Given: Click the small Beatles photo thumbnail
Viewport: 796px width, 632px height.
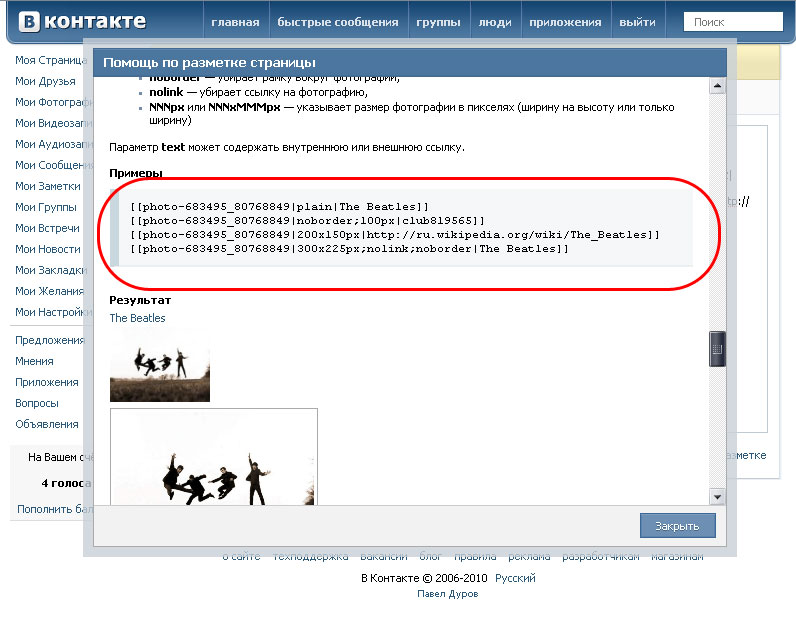Looking at the screenshot, I should [160, 365].
